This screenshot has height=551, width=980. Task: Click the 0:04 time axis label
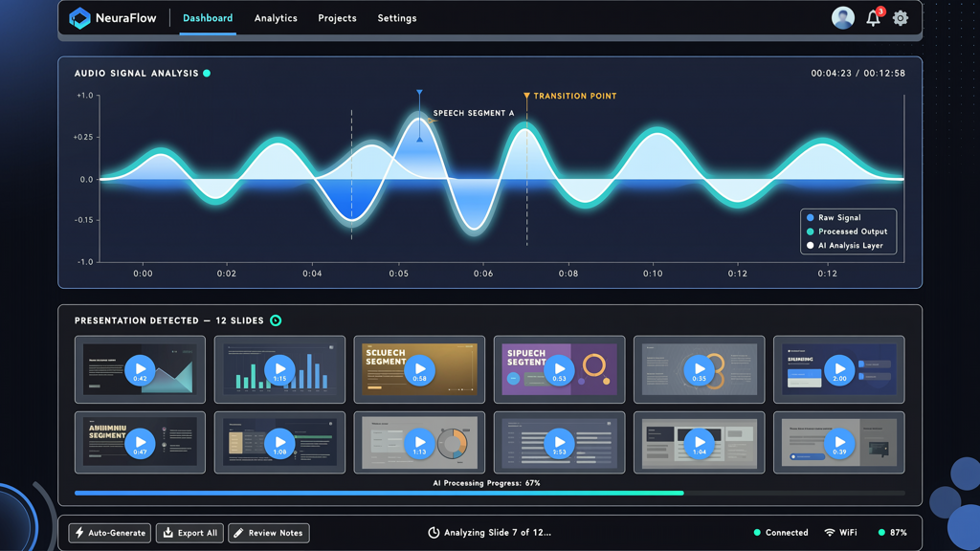click(x=313, y=274)
